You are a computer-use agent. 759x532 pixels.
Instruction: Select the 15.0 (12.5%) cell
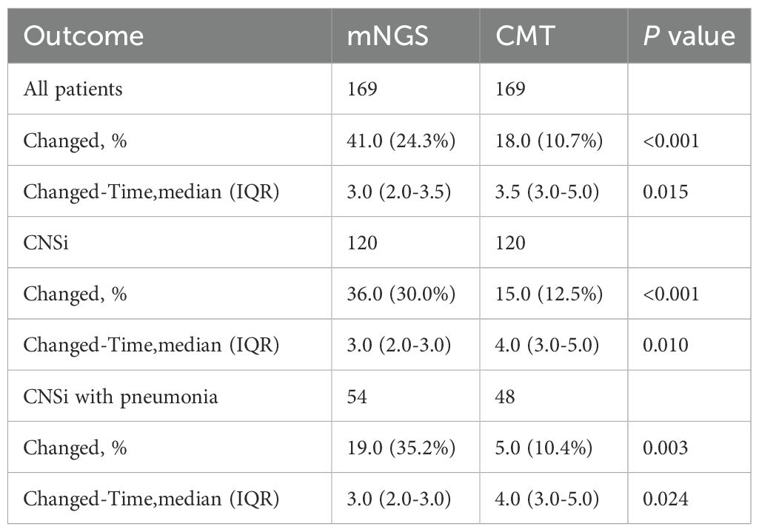[548, 294]
